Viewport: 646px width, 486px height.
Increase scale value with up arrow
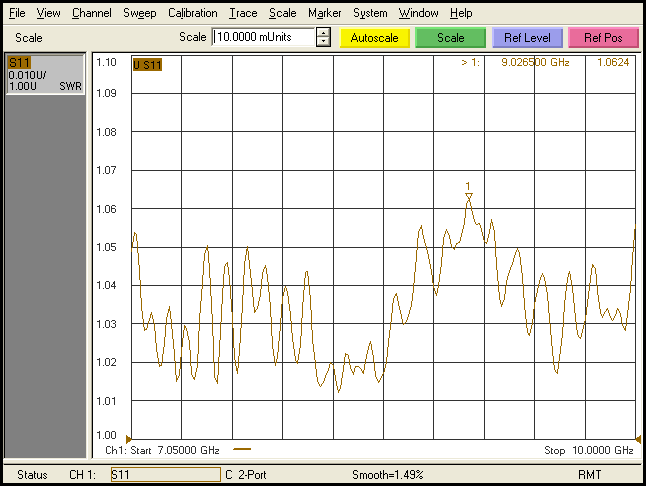click(x=323, y=33)
